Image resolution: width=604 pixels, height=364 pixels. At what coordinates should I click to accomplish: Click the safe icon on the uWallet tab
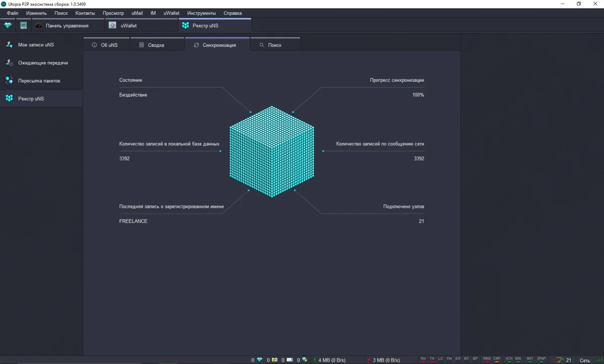coord(112,26)
